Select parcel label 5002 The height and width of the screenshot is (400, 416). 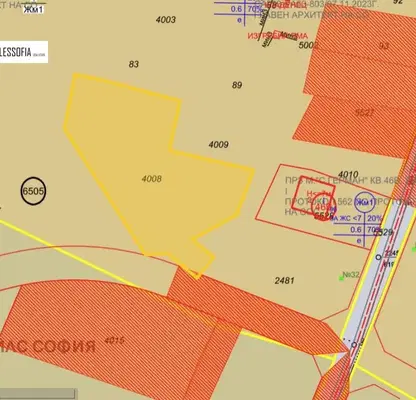click(x=308, y=45)
